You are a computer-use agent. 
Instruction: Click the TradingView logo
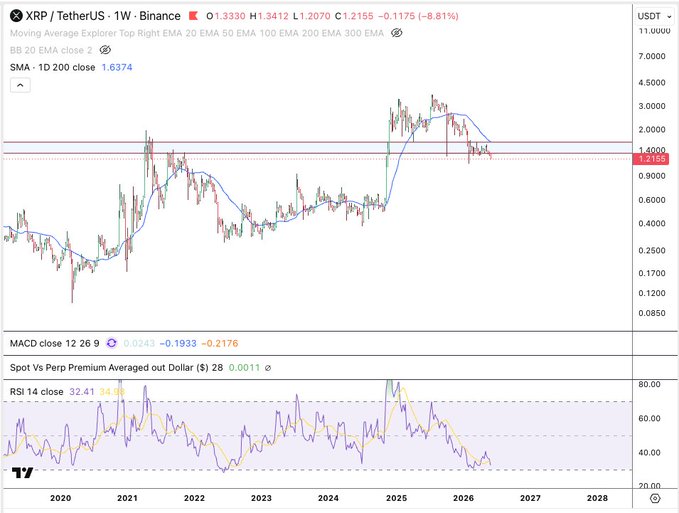[22, 472]
